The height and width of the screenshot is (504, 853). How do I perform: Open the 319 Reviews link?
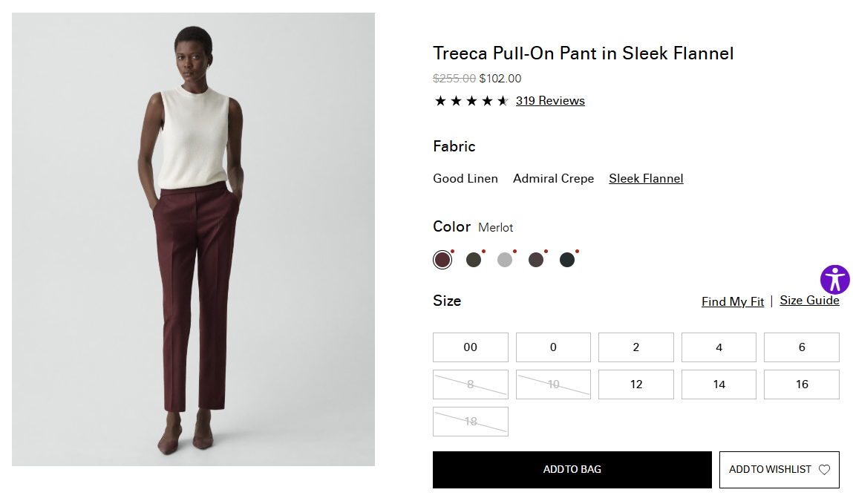550,101
